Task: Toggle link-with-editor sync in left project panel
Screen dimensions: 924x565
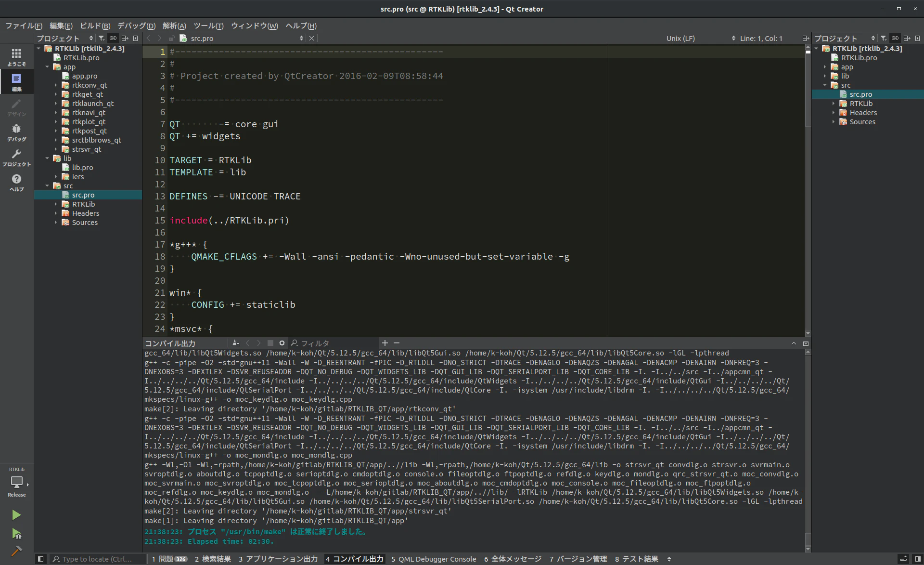Action: click(113, 38)
